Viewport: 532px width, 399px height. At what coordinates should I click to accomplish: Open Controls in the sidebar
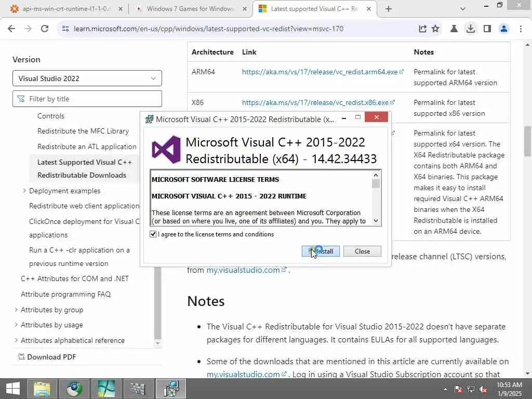[x=50, y=116]
